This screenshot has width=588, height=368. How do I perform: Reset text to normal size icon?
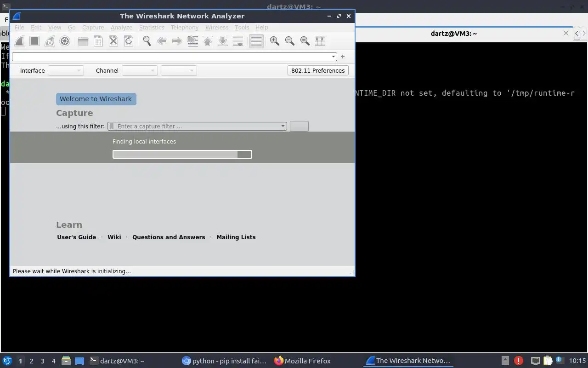point(305,41)
